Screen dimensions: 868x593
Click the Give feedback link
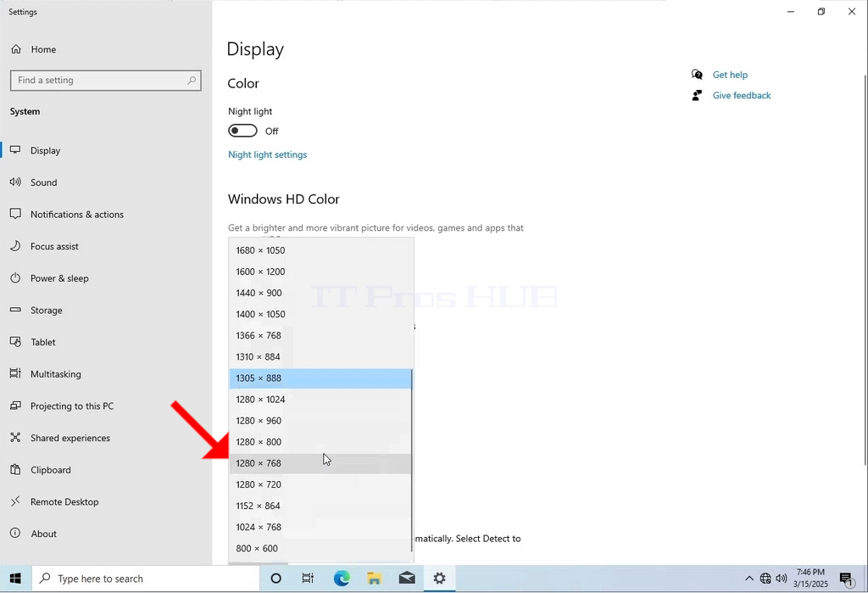(741, 95)
